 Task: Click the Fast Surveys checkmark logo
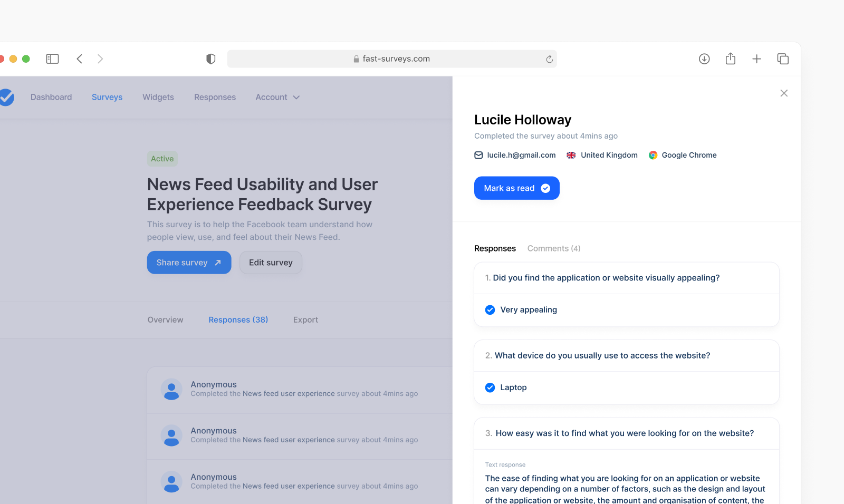tap(6, 97)
